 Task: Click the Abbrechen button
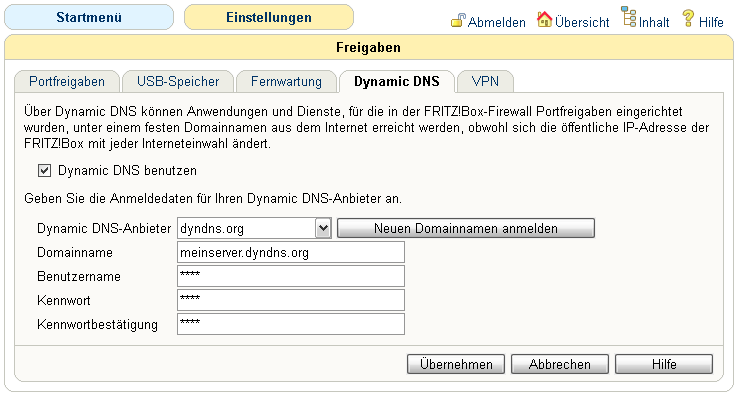point(560,364)
